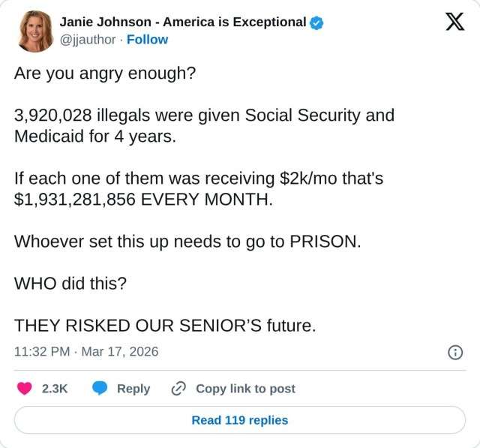Viewport: 480px width, 448px height.
Task: Open the @jjauthor handle link
Action: [x=88, y=40]
